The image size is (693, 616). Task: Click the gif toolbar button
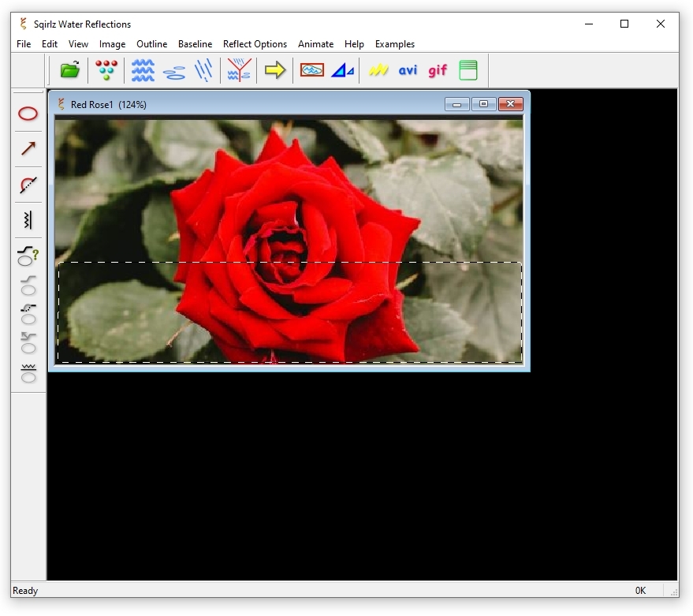click(438, 70)
